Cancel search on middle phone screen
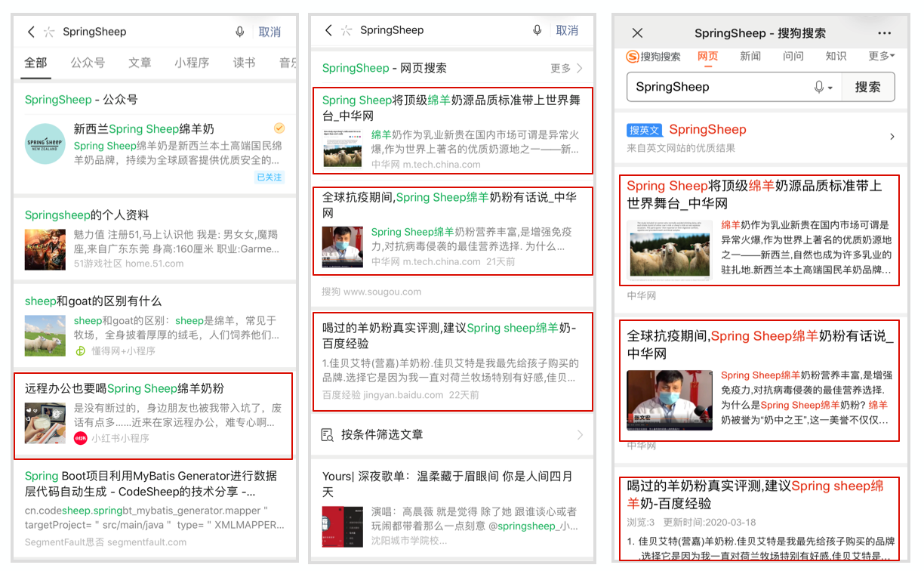The height and width of the screenshot is (571, 924). coord(567,30)
